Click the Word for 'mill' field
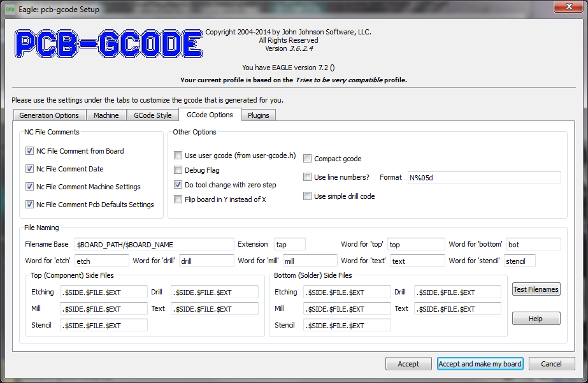Image resolution: width=588 pixels, height=383 pixels. pos(310,261)
